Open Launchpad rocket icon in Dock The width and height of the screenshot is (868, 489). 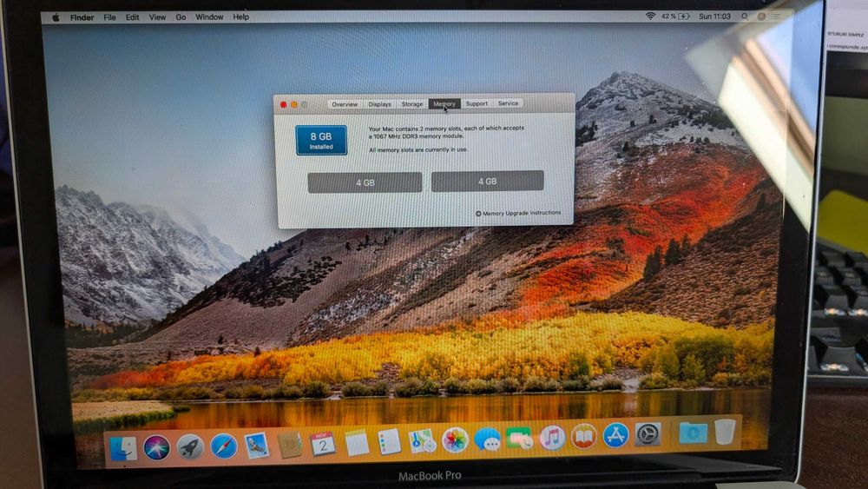[190, 447]
